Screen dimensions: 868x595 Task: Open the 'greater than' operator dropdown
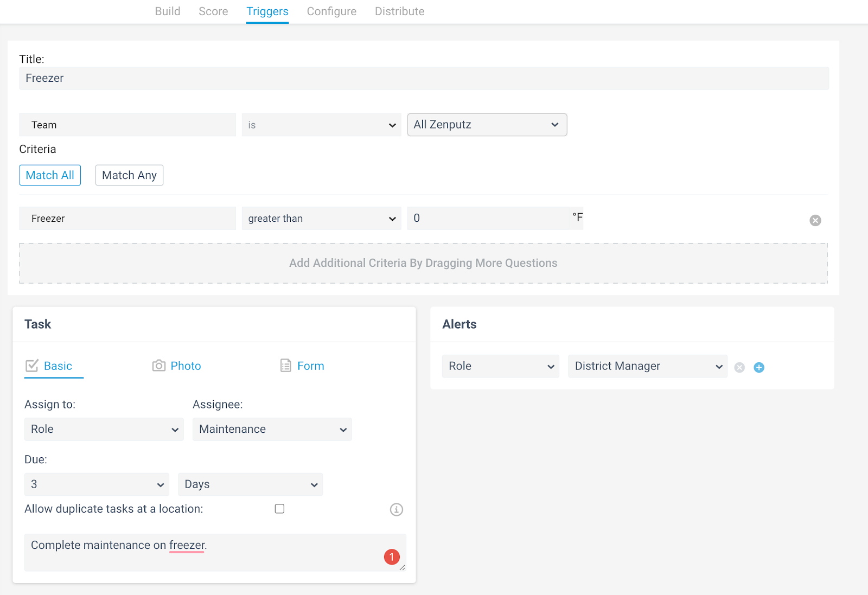click(x=322, y=218)
